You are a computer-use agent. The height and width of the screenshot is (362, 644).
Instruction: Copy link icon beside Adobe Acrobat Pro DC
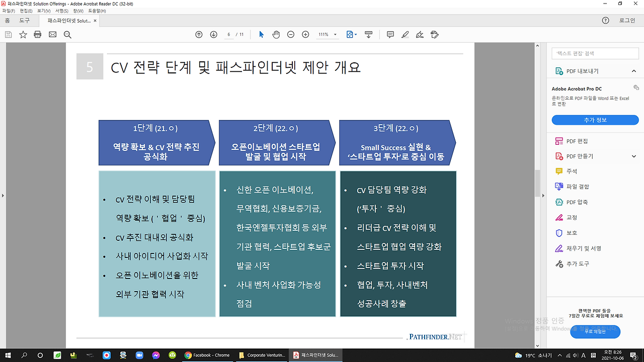[636, 88]
